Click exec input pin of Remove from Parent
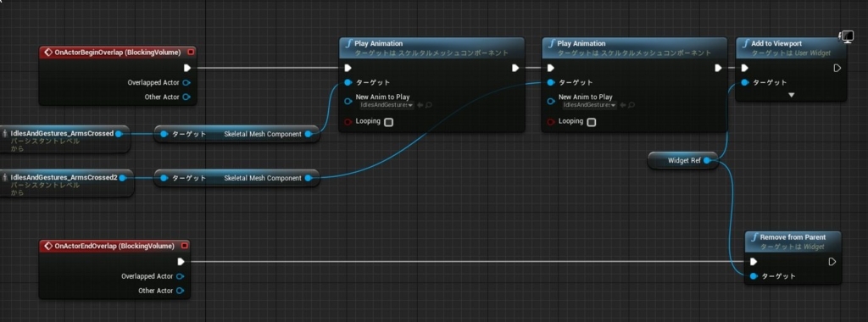 (x=754, y=262)
